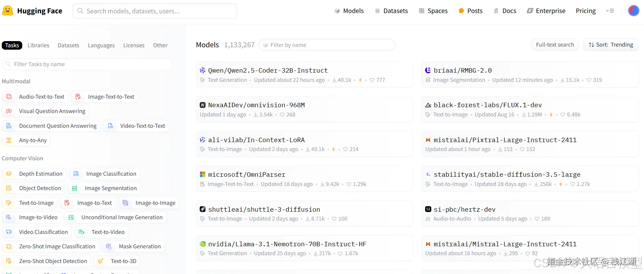Image resolution: width=644 pixels, height=274 pixels.
Task: Click the Depth Estimation task icon
Action: point(9,174)
